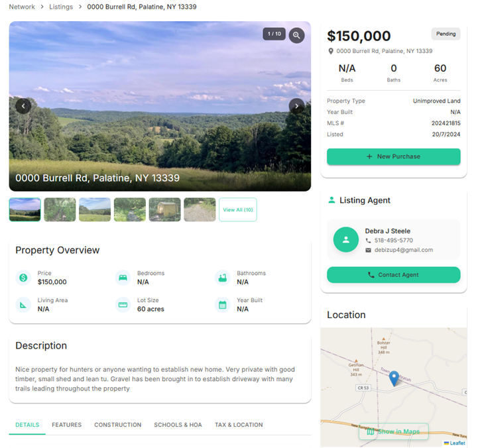478x448 pixels.
Task: Click the phone icon beside 518-495-5770
Action: click(369, 241)
